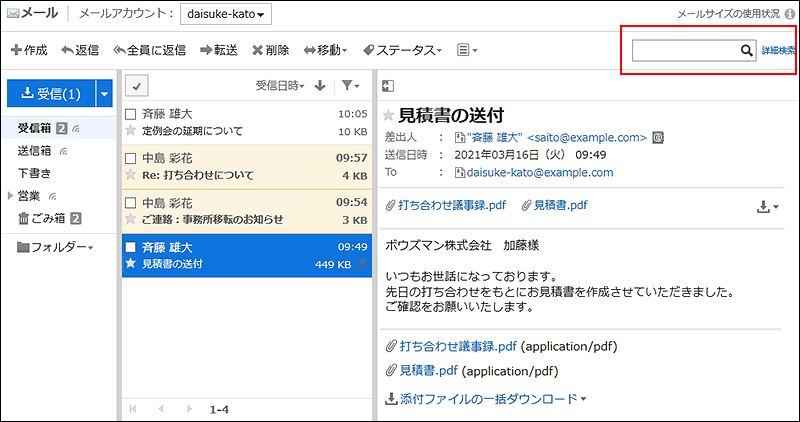Open the ごみ箱 folder
The image size is (800, 422).
(42, 218)
